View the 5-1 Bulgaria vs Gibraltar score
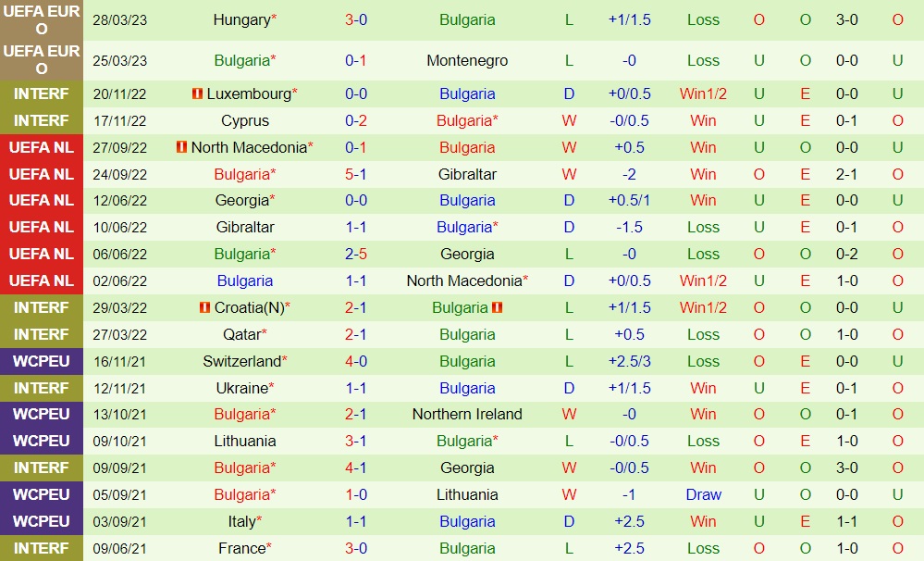This screenshot has width=924, height=561. tap(356, 174)
